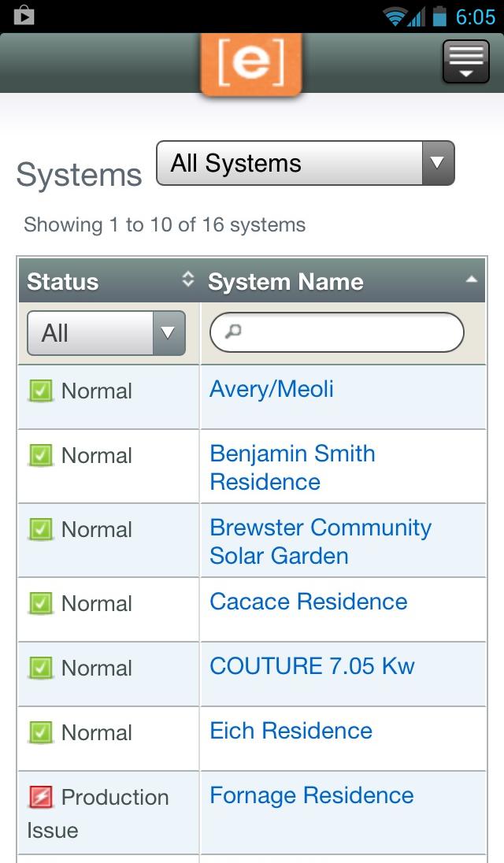Click the Wi-Fi status icon
The image size is (504, 863).
point(395,17)
